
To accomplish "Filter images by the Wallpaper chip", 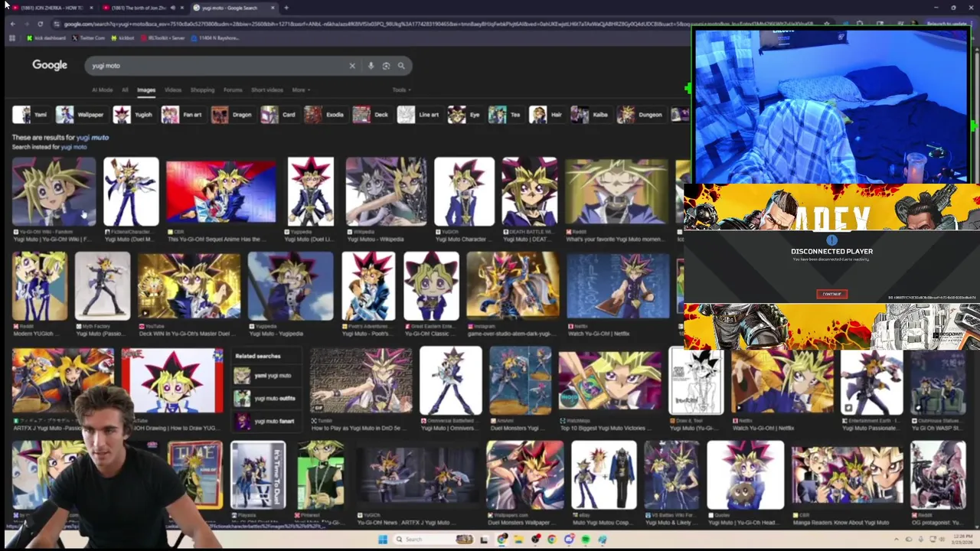I will (80, 115).
